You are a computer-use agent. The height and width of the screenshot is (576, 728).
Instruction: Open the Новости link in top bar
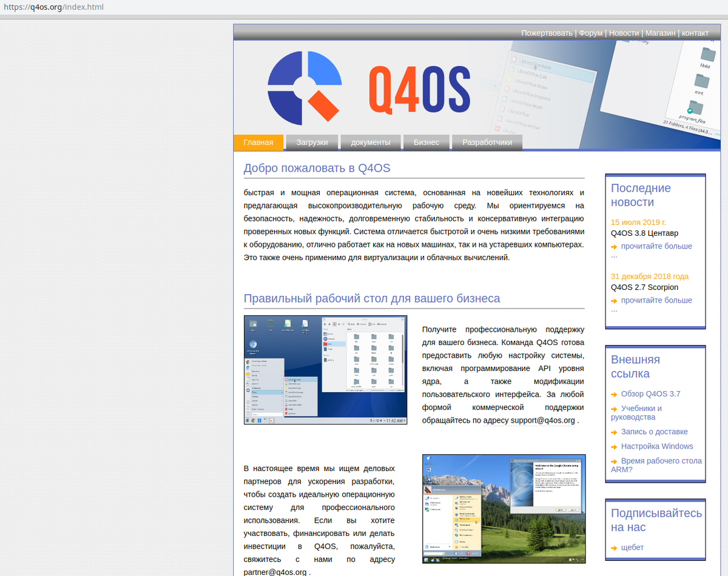(x=624, y=33)
